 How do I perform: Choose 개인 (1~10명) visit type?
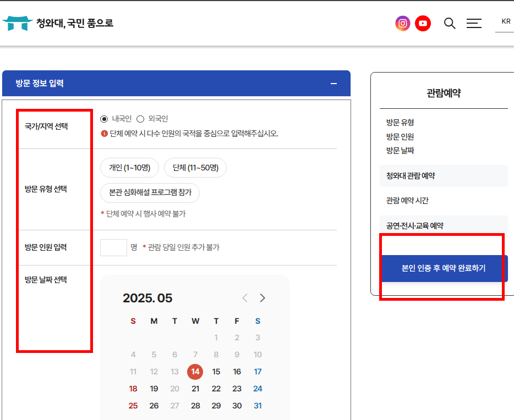pyautogui.click(x=129, y=168)
